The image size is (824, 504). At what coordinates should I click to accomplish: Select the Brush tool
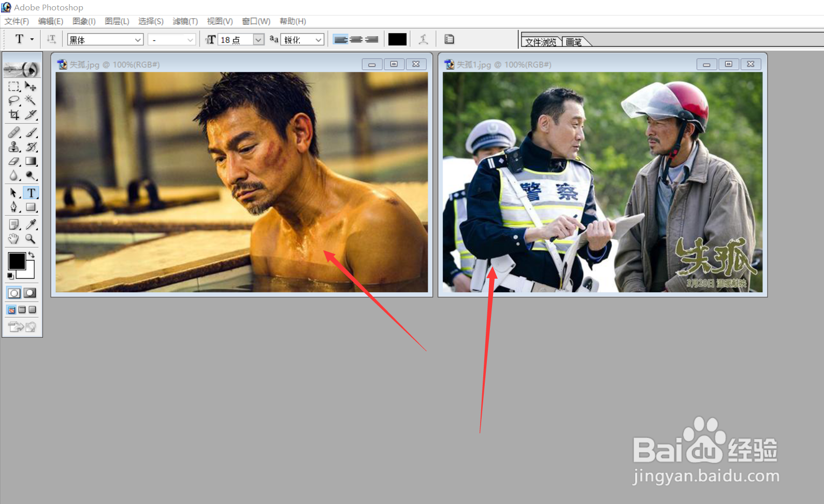pyautogui.click(x=31, y=133)
